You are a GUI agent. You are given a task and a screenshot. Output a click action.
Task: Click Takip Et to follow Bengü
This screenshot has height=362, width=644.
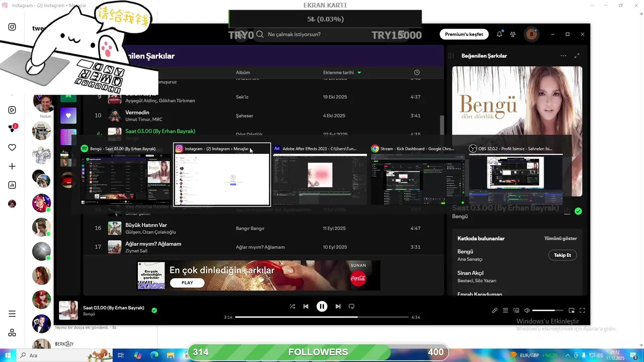(562, 255)
